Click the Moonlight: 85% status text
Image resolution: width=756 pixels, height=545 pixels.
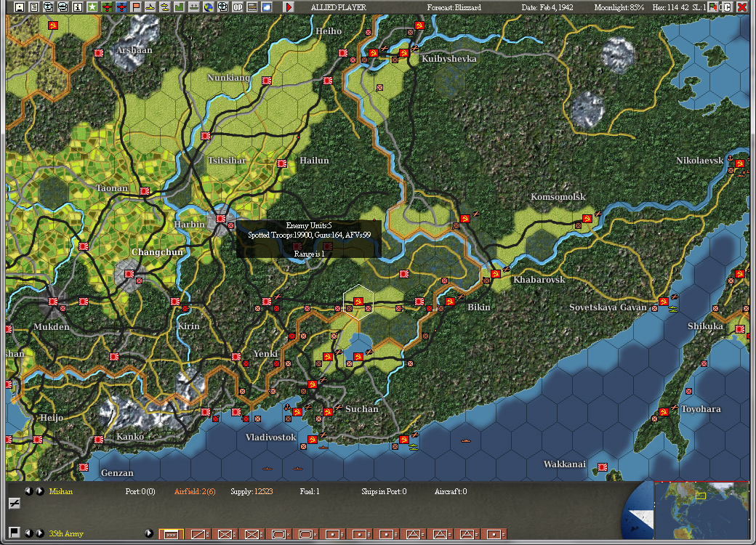tap(619, 7)
